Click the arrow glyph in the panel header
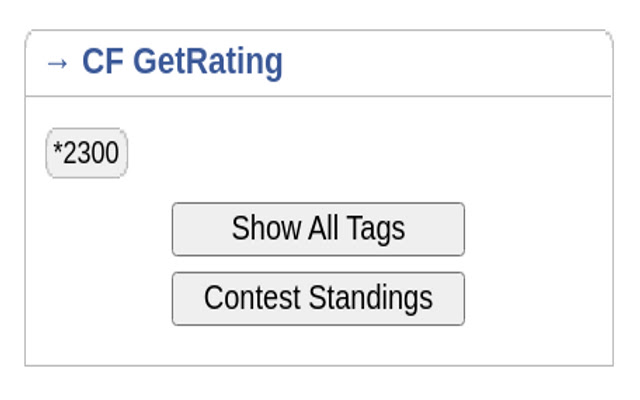Viewport: 640px width, 400px height. point(58,63)
